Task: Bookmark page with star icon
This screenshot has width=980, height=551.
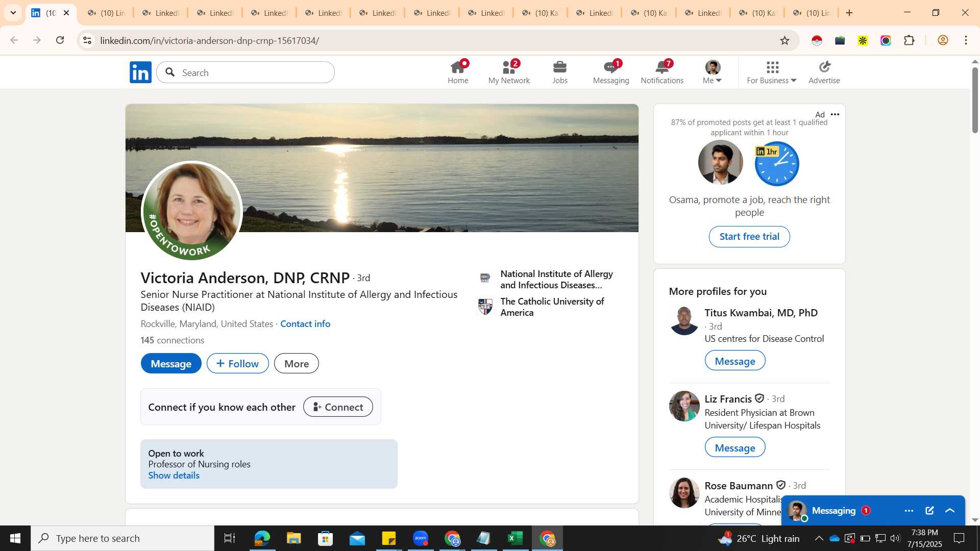Action: 785,40
